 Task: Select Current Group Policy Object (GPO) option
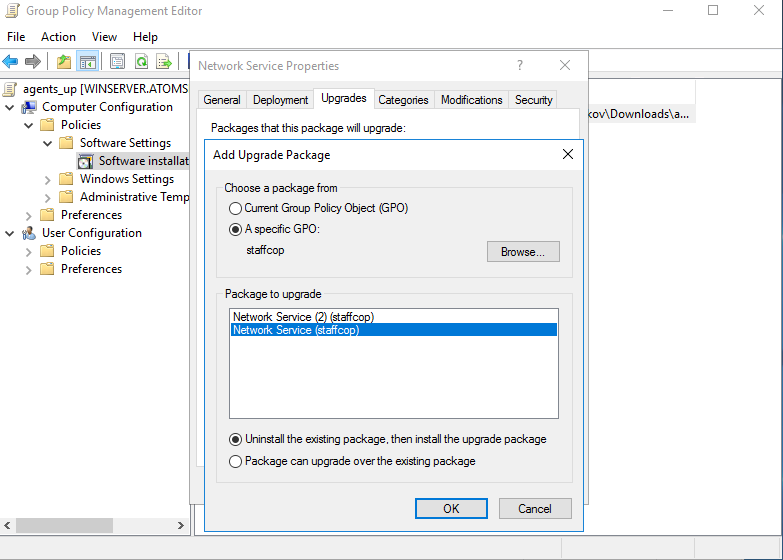click(236, 208)
